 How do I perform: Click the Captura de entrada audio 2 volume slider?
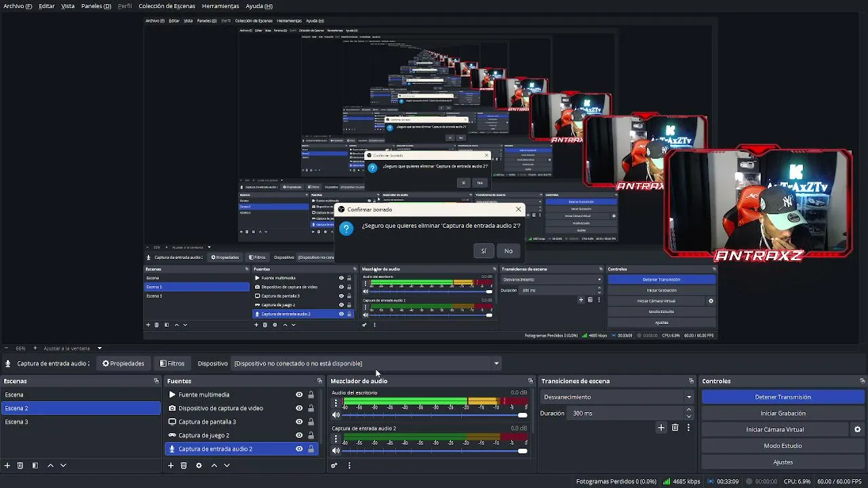pyautogui.click(x=434, y=451)
